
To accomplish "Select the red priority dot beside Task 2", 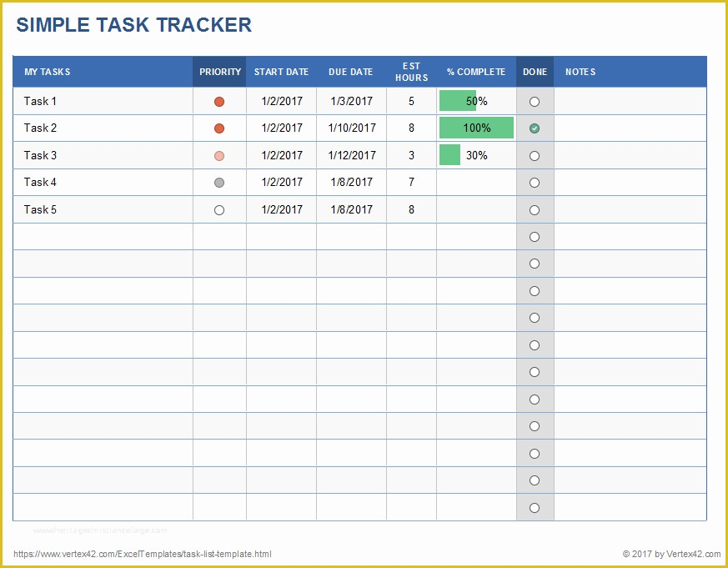I will click(219, 128).
